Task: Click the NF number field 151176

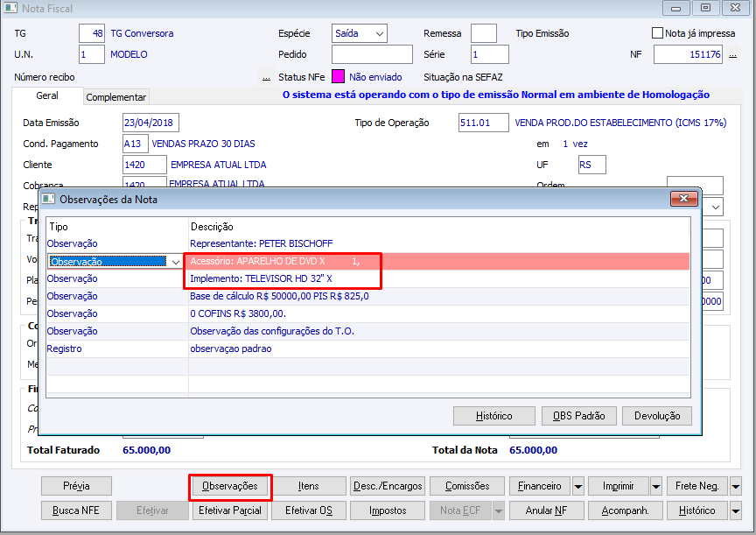Action: pos(688,54)
